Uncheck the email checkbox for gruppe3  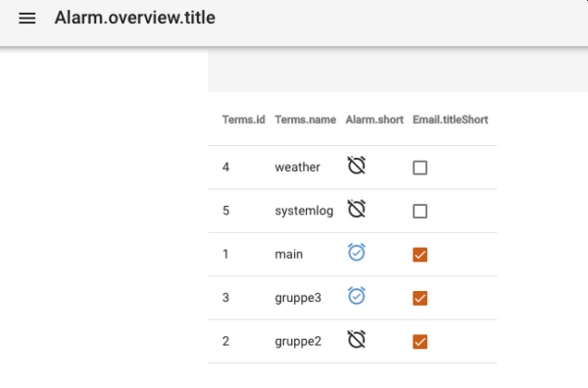coord(420,298)
